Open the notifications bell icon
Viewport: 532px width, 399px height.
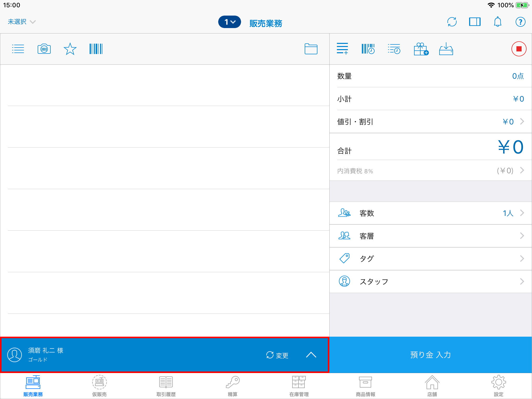[x=497, y=22]
